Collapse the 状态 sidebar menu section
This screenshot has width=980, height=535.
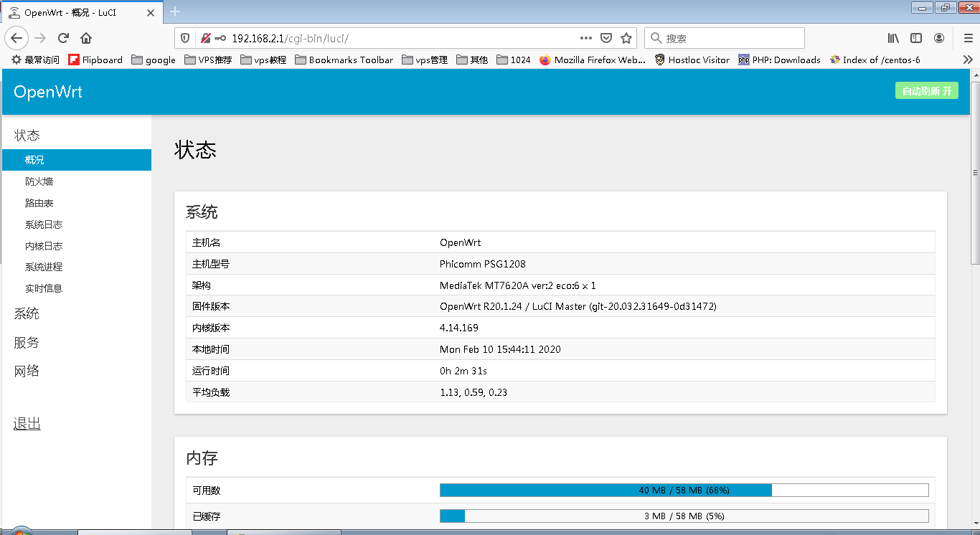coord(27,135)
